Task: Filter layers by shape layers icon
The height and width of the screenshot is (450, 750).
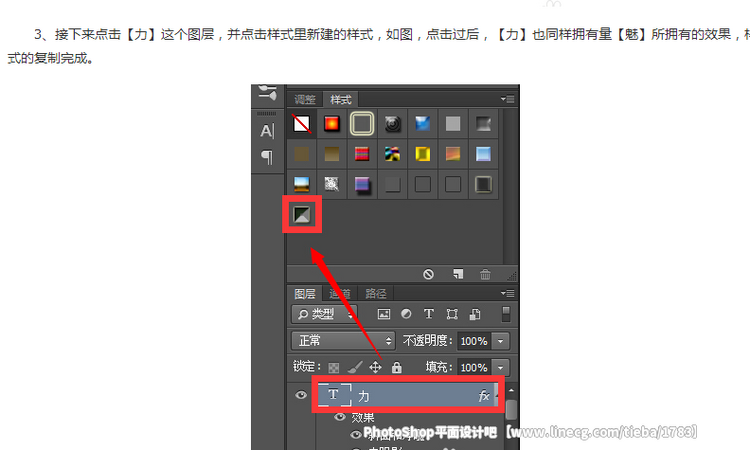Action: coord(452,314)
